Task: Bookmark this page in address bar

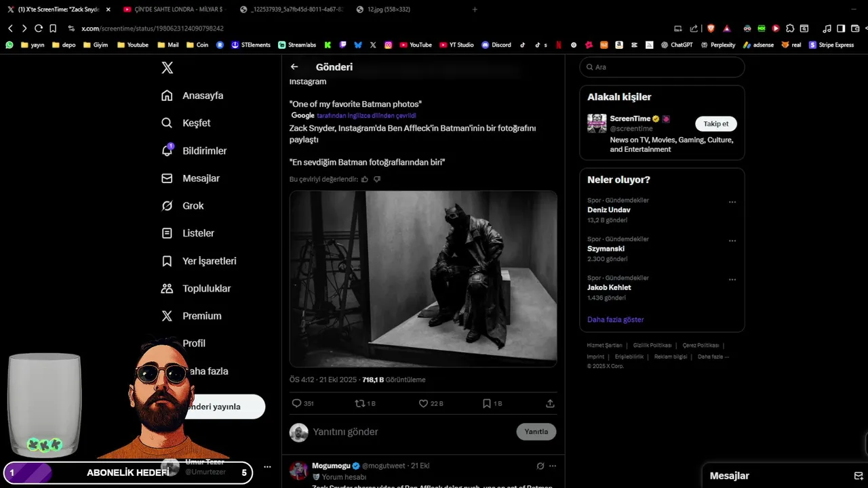Action: coord(53,28)
